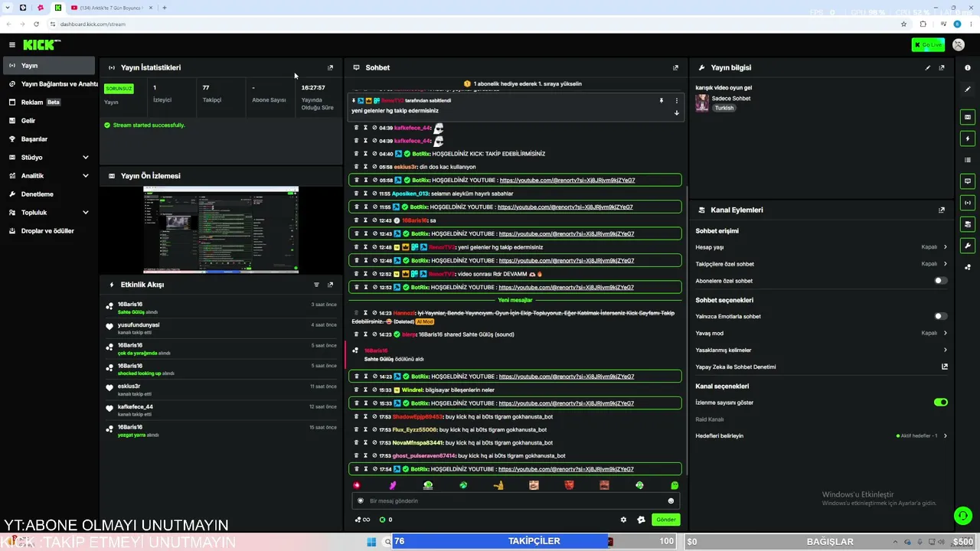980x551 pixels.
Task: Click the Sadece Sohbet category thumbnail
Action: 702,103
